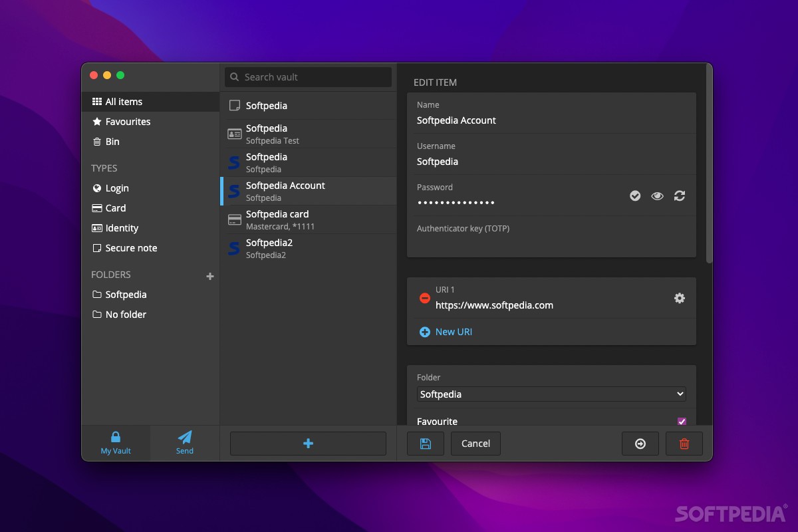Add a new folder with the plus icon
798x532 pixels.
click(209, 275)
